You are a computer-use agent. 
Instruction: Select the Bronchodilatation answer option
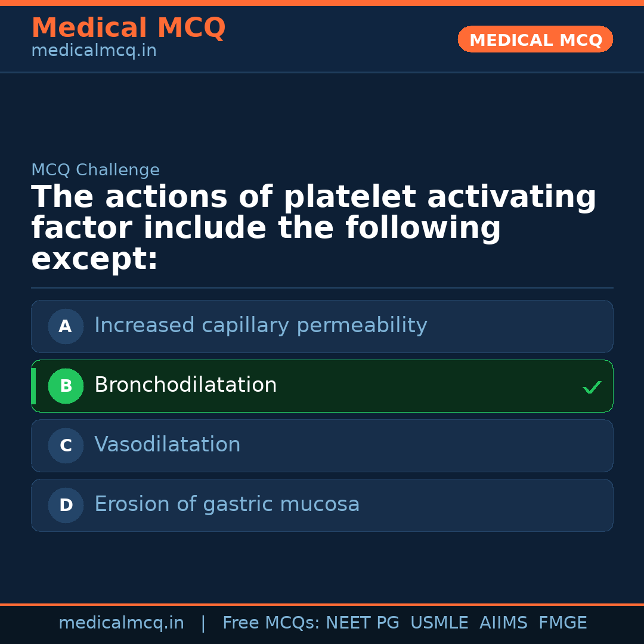[322, 386]
